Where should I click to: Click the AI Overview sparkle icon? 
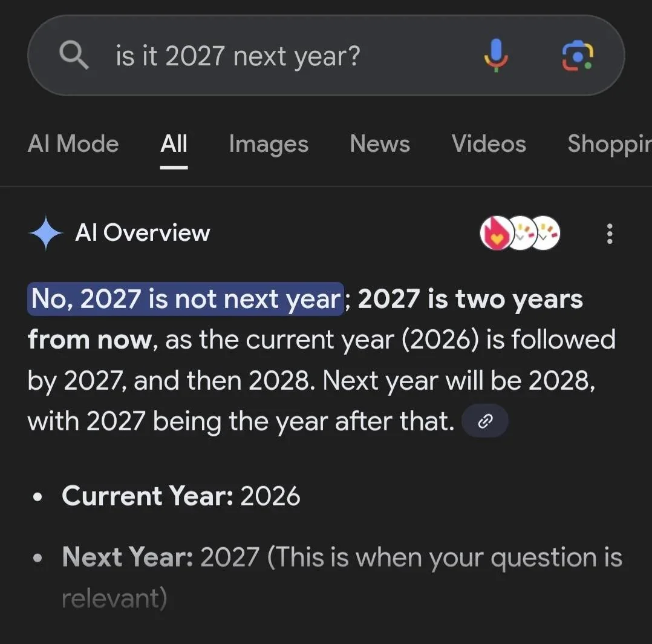45,233
